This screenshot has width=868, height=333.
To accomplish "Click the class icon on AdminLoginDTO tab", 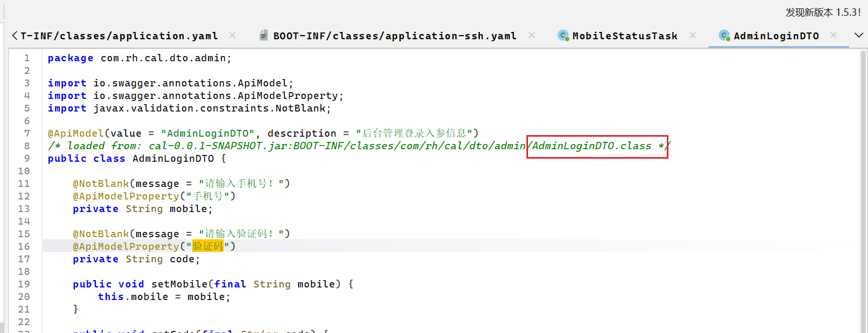I will point(724,36).
